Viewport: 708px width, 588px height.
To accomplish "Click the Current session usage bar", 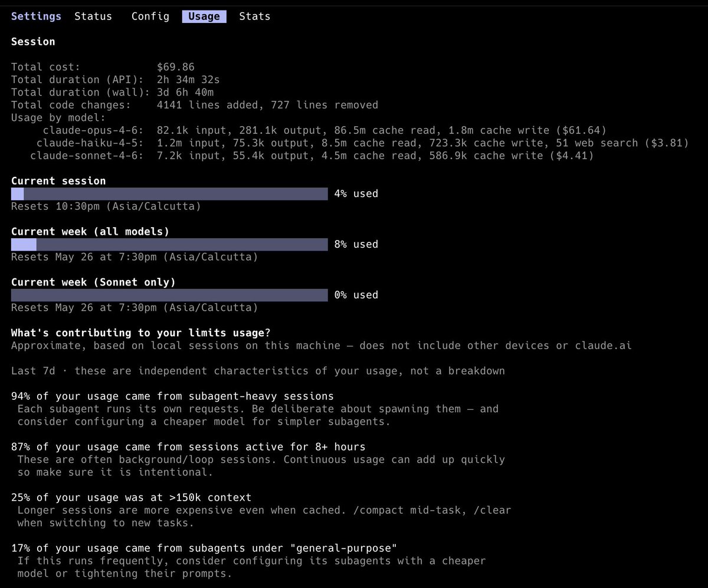I will coord(169,194).
